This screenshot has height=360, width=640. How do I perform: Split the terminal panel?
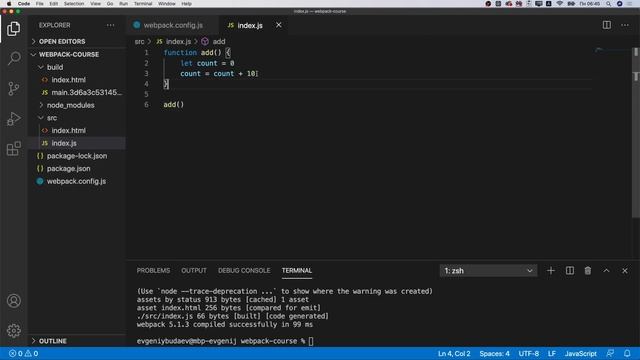click(569, 271)
